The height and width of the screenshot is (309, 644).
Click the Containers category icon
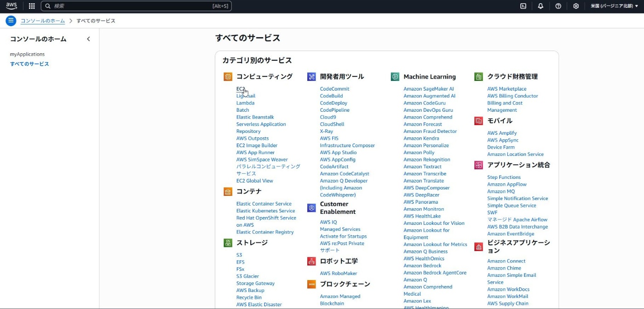[x=228, y=192]
